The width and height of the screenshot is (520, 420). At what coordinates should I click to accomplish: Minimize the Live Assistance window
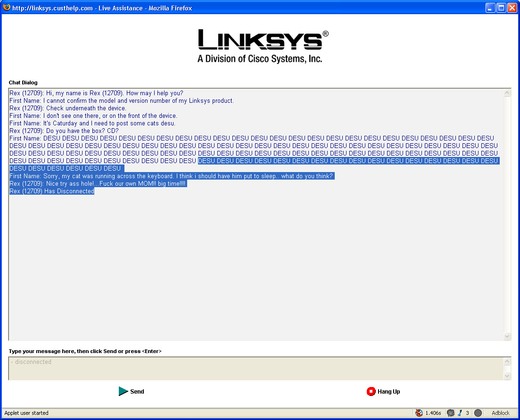(490, 8)
